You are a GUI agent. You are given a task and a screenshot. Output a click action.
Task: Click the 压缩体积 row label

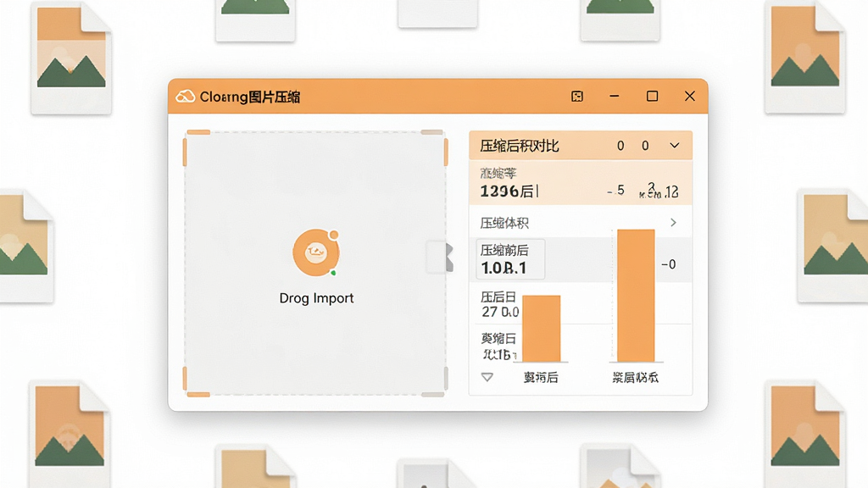pos(504,223)
